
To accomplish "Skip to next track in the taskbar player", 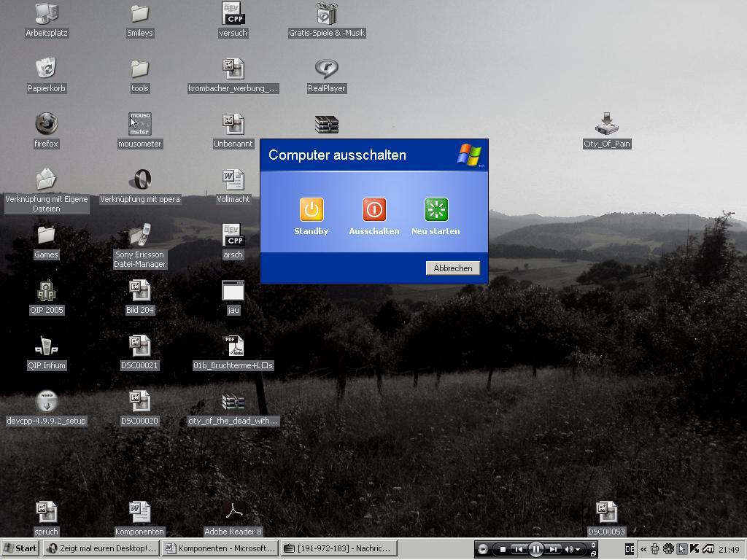I will tap(554, 549).
